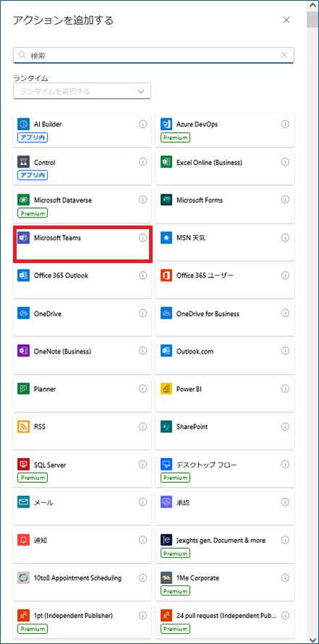Click Premium badge under 1Me Corporate
The width and height of the screenshot is (319, 644).
point(175,591)
